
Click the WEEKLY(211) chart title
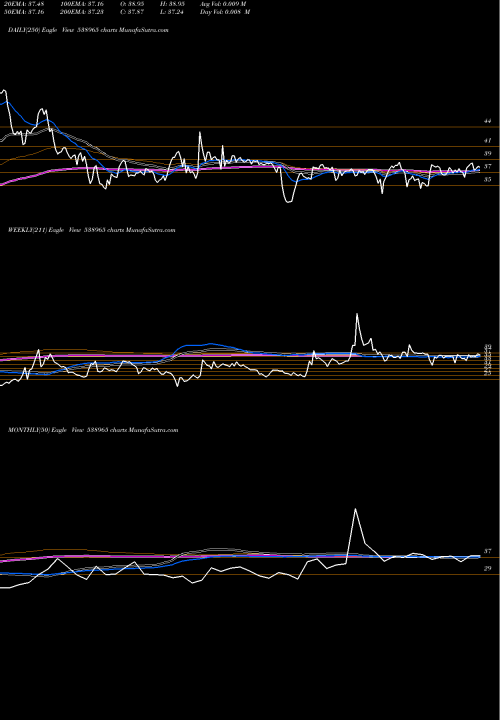91,230
